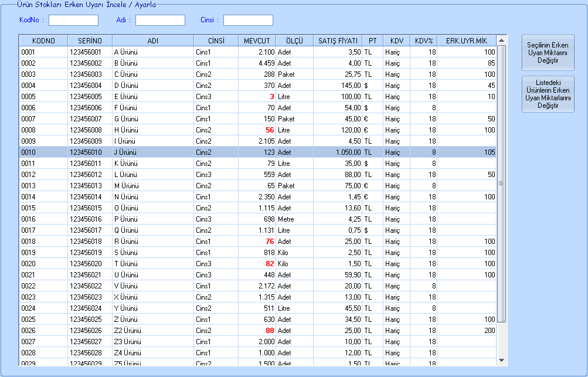Click price 59,90 in U Ürünü row

[353, 275]
